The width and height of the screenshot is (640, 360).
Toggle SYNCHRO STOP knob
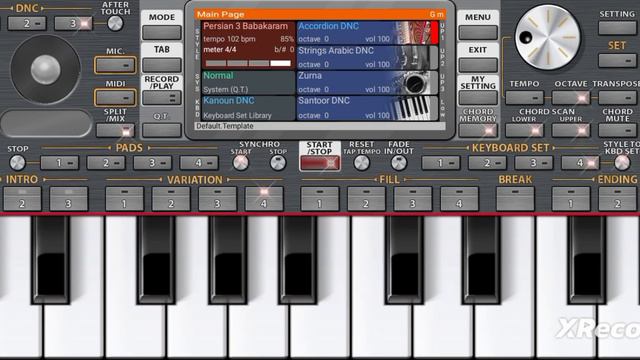coord(278,163)
